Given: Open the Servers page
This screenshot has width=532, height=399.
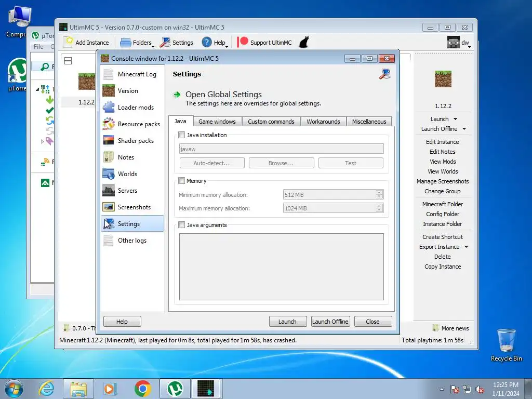Looking at the screenshot, I should click(132, 190).
